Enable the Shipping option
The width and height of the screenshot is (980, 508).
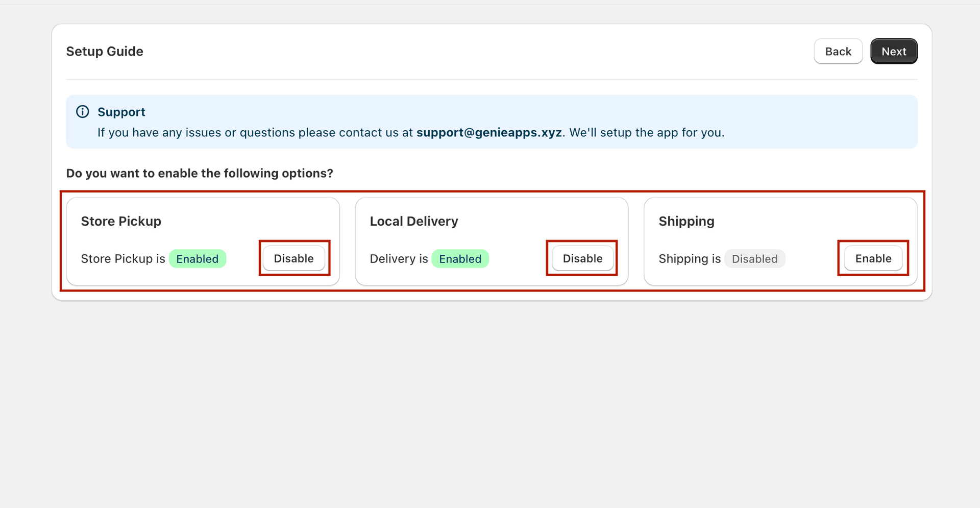873,258
